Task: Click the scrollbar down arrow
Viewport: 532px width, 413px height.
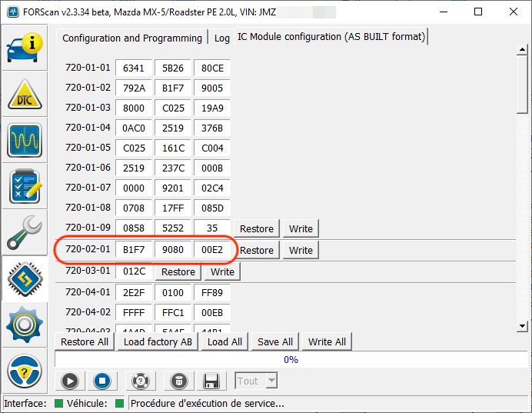Action: point(522,326)
